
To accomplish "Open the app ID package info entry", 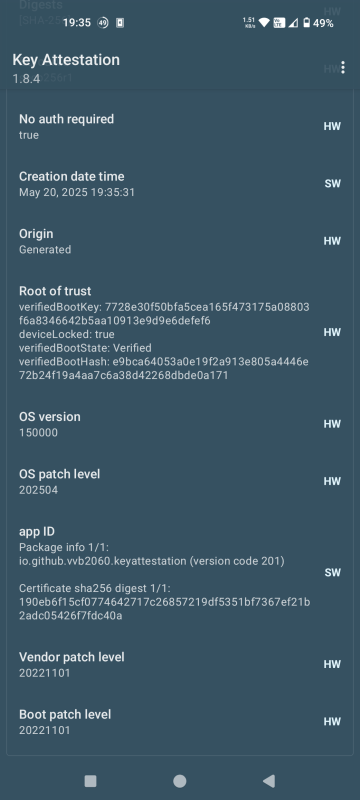I will (179, 573).
